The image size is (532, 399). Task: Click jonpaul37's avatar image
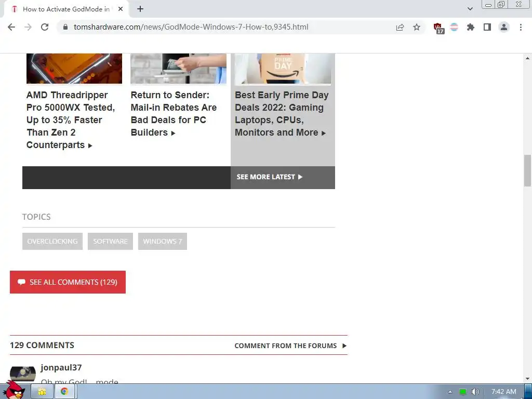click(x=23, y=374)
